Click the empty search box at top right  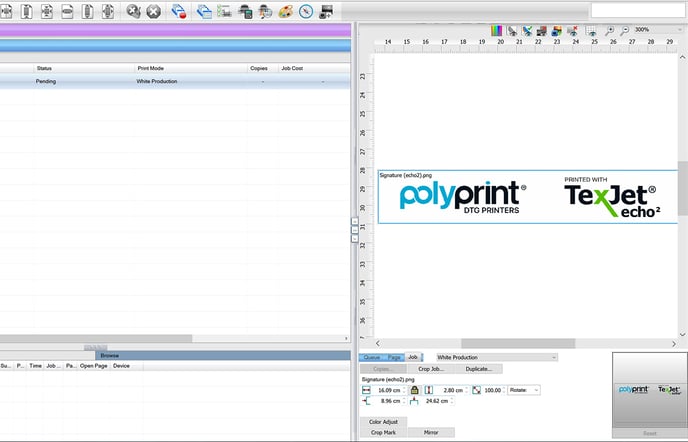638,11
